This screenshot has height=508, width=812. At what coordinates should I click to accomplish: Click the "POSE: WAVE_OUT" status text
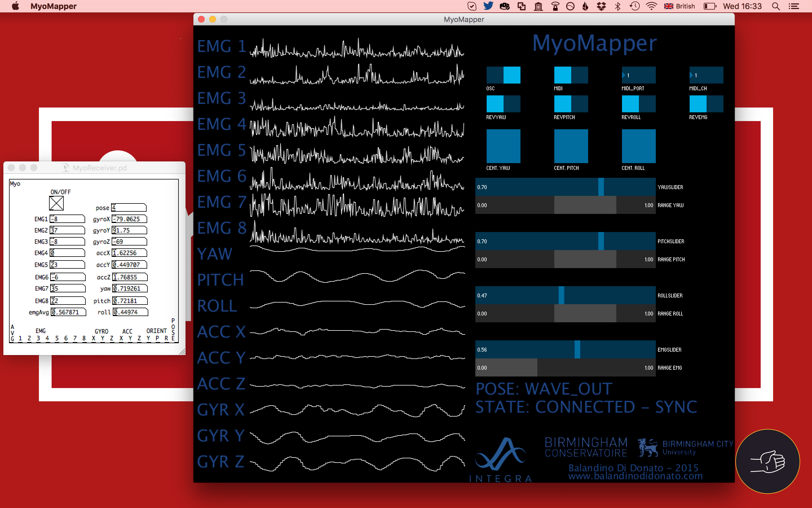pyautogui.click(x=544, y=389)
